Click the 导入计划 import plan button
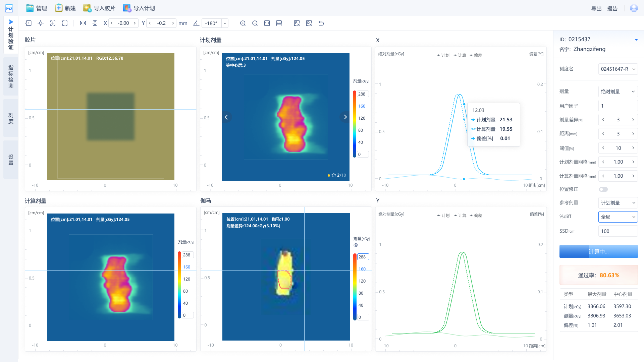 coord(138,8)
